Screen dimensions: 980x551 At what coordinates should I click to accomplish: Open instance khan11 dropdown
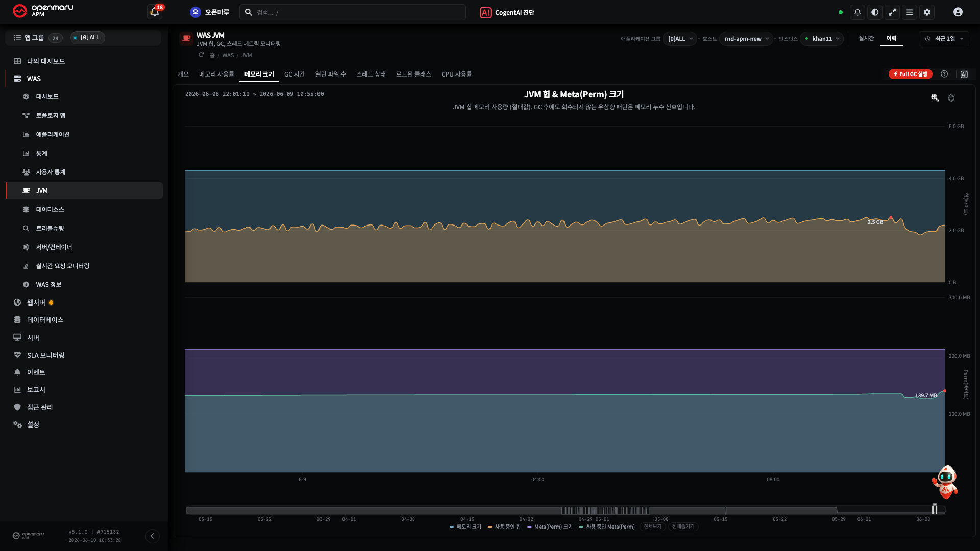(x=822, y=39)
